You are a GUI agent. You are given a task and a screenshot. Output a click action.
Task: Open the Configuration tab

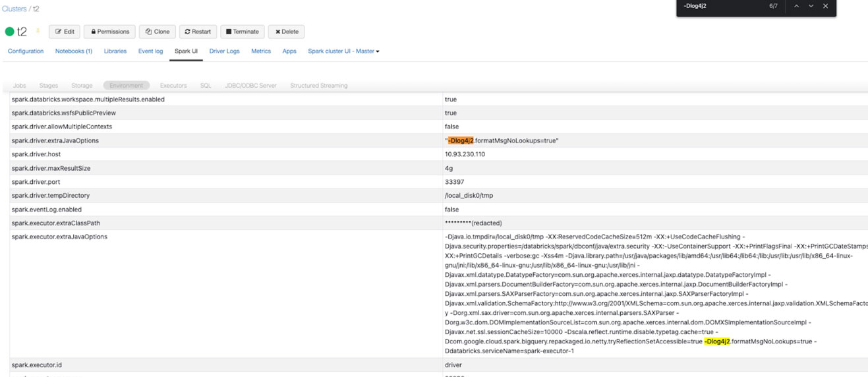[x=26, y=51]
